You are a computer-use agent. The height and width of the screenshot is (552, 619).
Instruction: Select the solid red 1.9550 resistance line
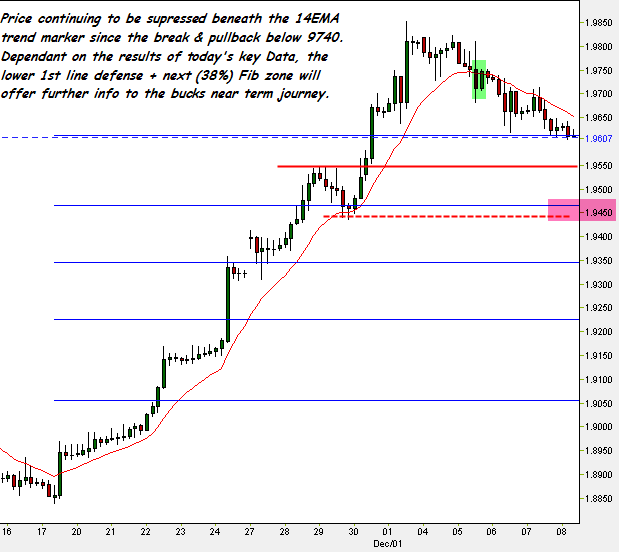coord(427,167)
